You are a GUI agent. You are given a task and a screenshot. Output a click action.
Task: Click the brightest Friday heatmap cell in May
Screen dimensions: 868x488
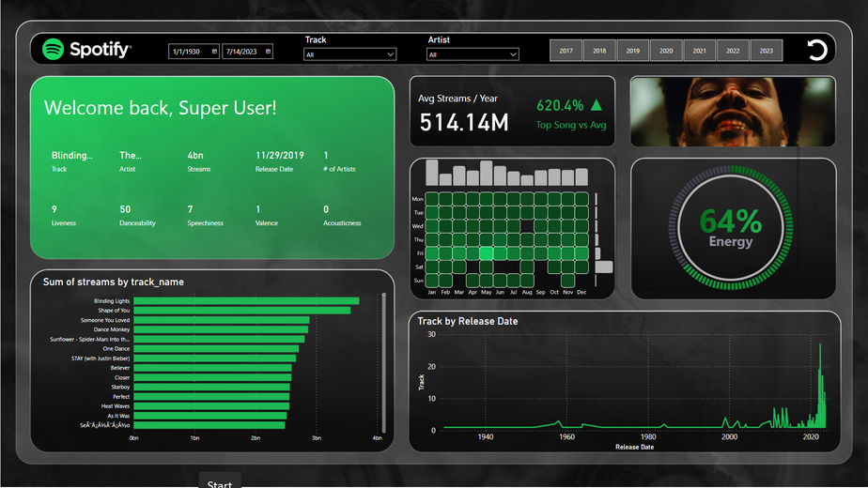coord(486,253)
